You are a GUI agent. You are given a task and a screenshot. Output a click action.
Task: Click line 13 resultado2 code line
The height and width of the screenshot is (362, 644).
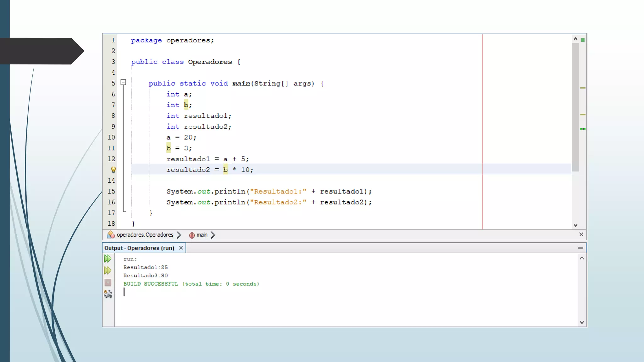point(210,170)
